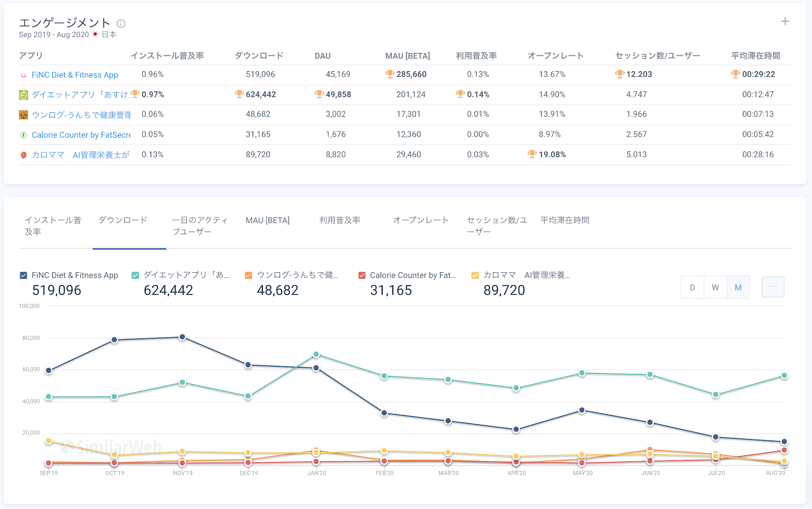Uncheck the ウンログ legend checkbox

click(x=249, y=275)
